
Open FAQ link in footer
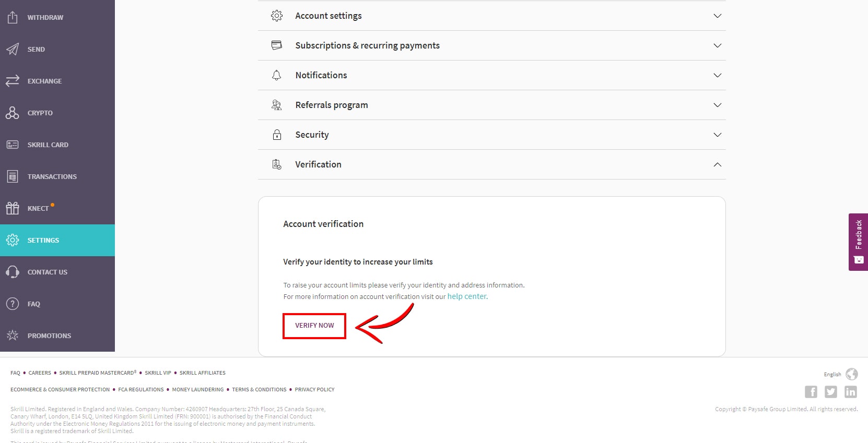15,373
